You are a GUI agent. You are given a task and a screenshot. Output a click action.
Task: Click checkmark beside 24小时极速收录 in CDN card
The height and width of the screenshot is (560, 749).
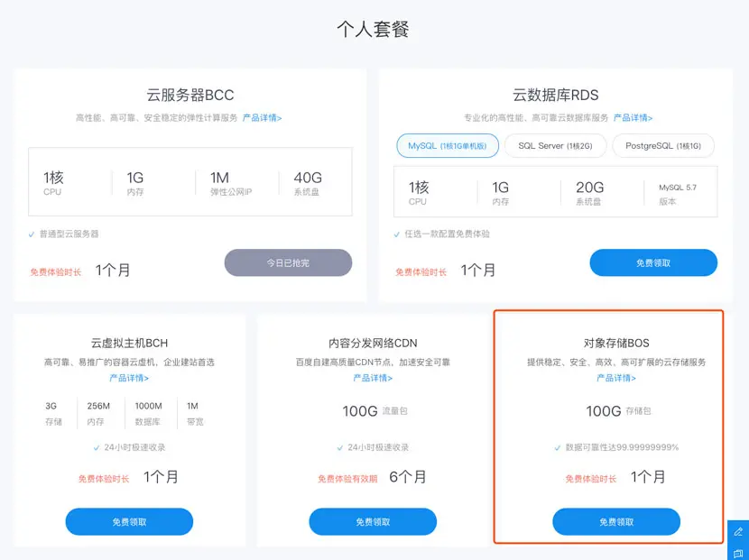coord(340,448)
